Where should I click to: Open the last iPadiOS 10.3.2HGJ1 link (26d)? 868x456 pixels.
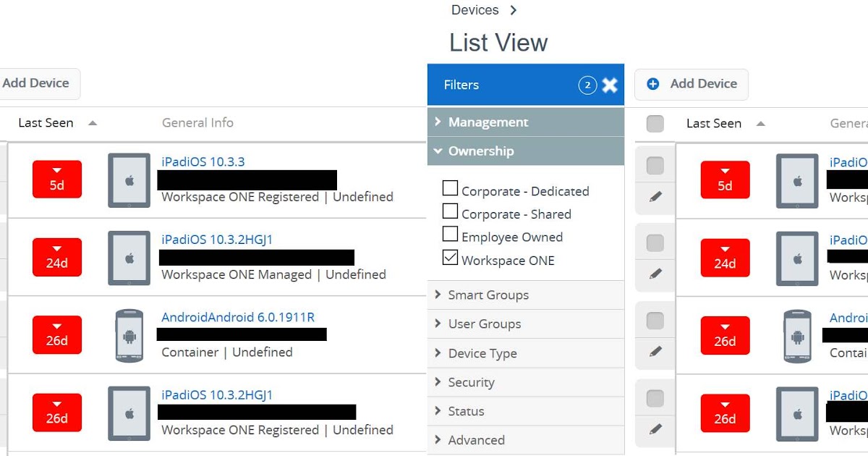point(217,394)
